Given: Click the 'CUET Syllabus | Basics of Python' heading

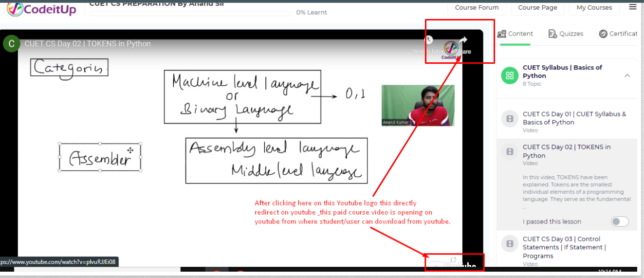Looking at the screenshot, I should (562, 72).
